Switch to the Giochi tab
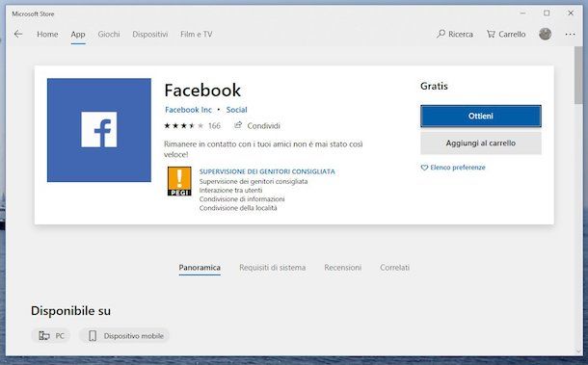588x365 pixels. [x=109, y=34]
